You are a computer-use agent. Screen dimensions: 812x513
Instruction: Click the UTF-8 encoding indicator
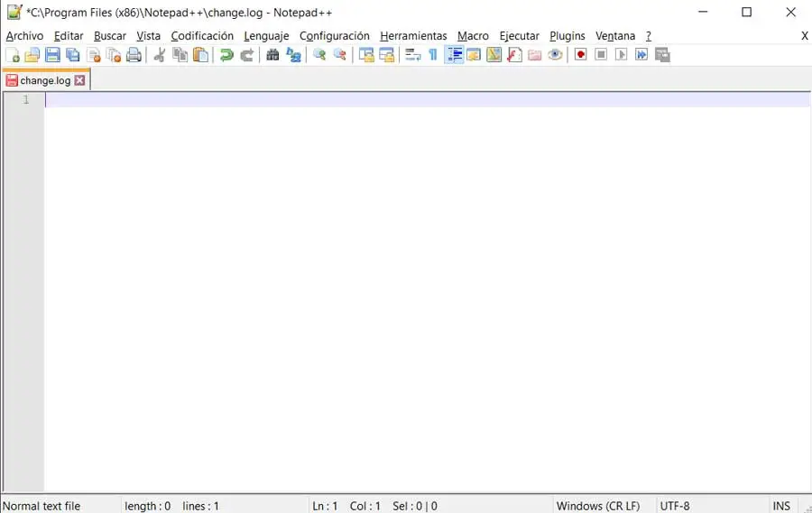click(675, 506)
